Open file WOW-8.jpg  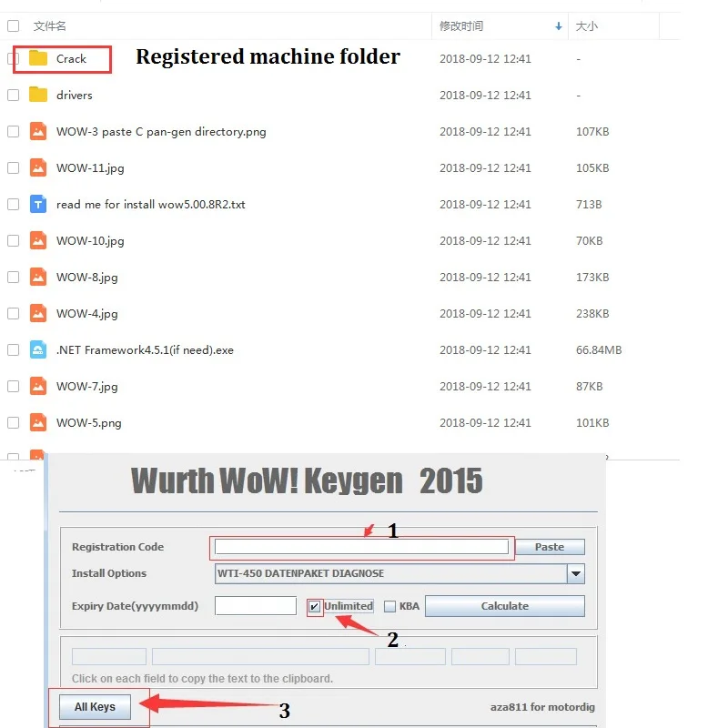pyautogui.click(x=86, y=278)
